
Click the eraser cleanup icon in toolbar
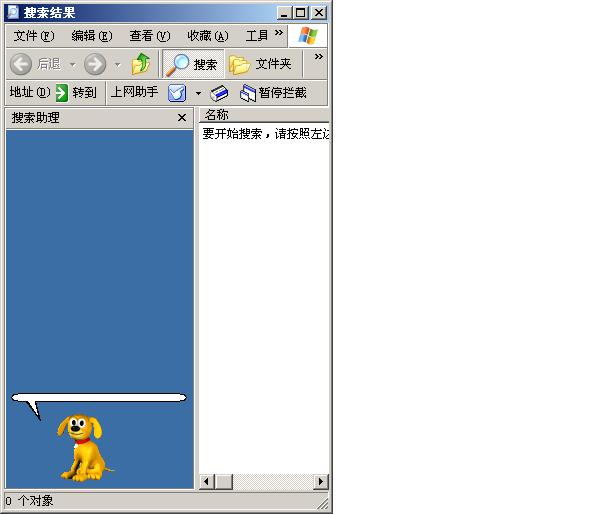click(219, 93)
